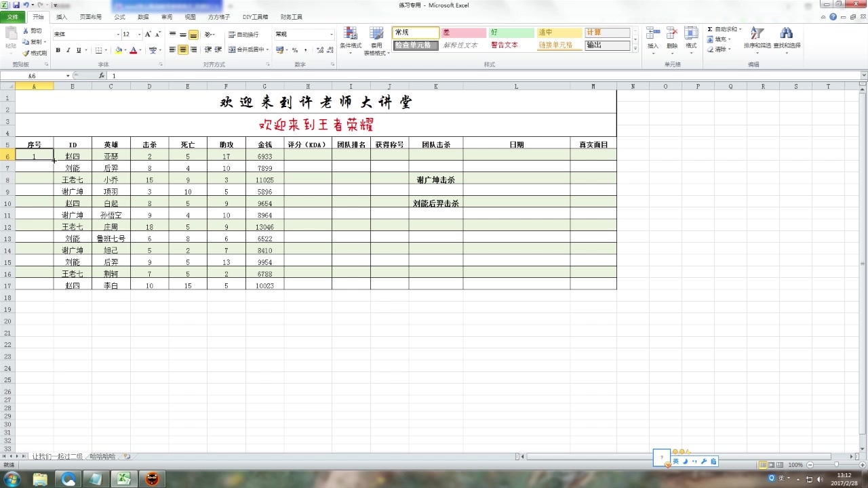
Task: Switch to the 插入 ribbon tab
Action: click(x=60, y=17)
